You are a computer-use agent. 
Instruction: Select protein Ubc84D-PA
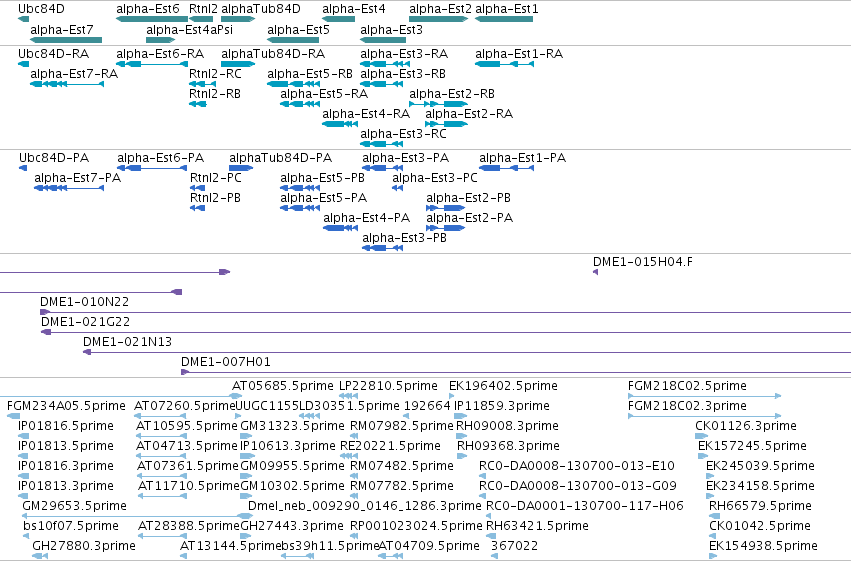(x=23, y=168)
